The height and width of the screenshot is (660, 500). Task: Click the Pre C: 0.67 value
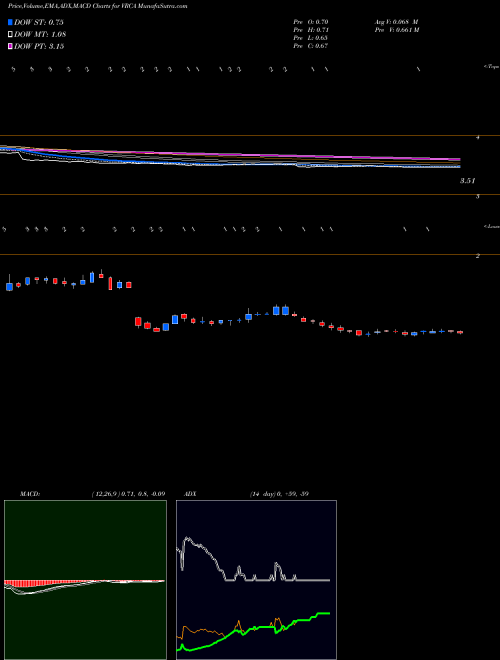[311, 46]
